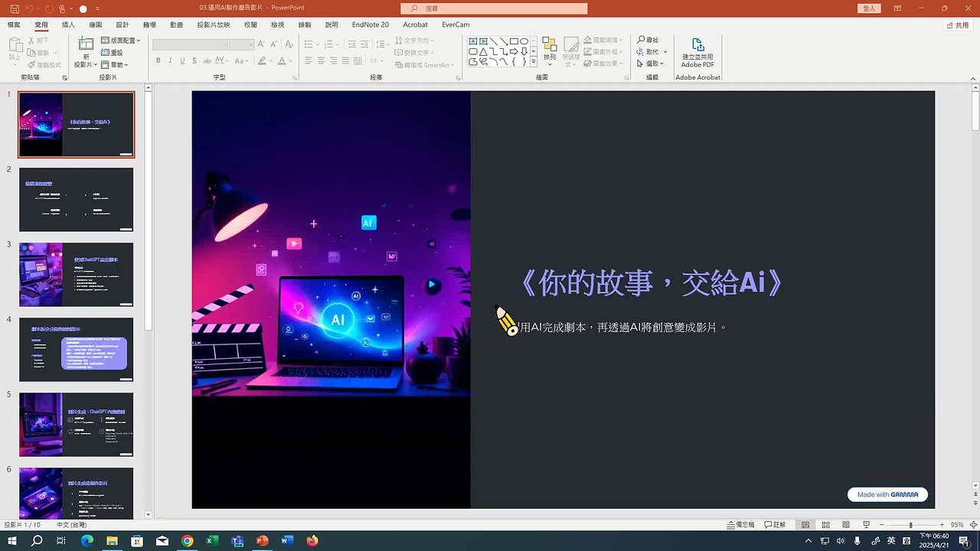The height and width of the screenshot is (551, 980).
Task: Click the language indicator 中文 (台灣)
Action: click(73, 525)
